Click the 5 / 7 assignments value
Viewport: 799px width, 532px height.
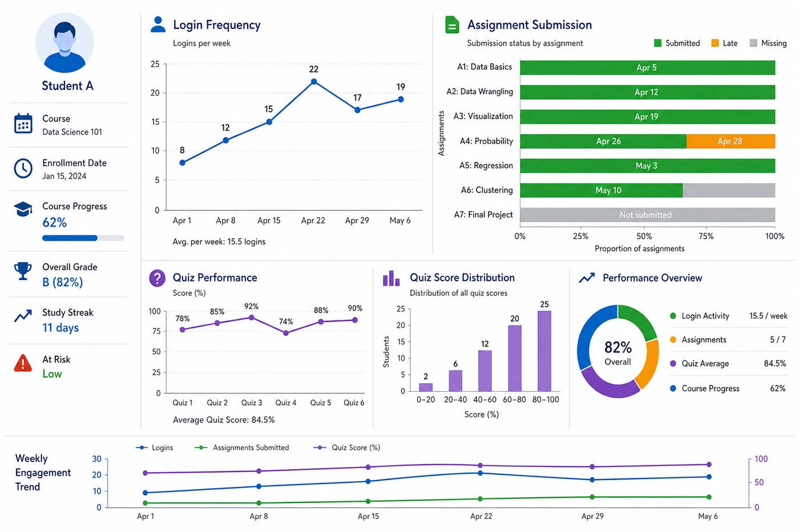[778, 340]
